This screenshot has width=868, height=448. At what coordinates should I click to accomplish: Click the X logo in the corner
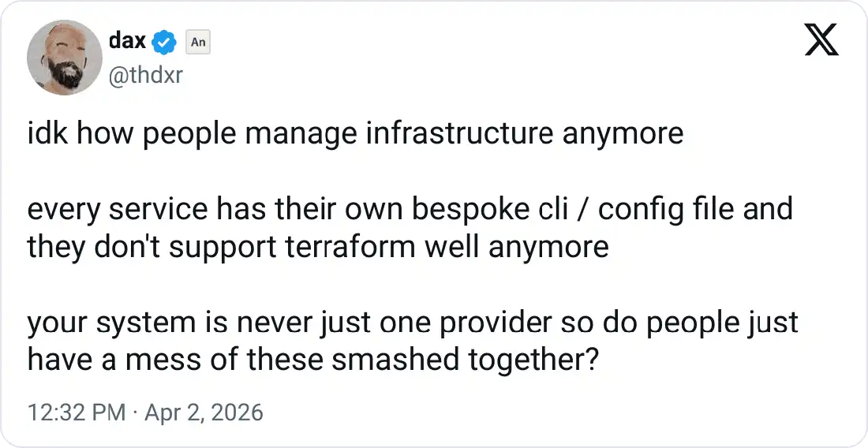pyautogui.click(x=821, y=40)
